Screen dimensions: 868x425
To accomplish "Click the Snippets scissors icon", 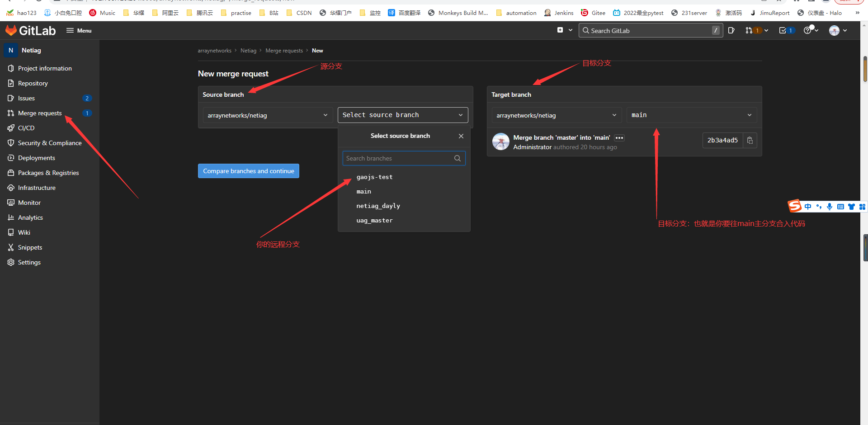I will click(x=11, y=247).
